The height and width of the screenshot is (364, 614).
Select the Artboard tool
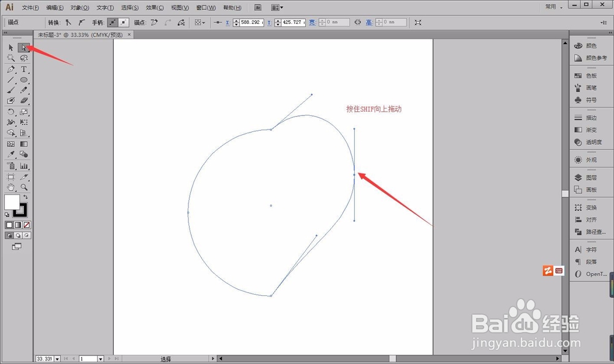[11, 177]
